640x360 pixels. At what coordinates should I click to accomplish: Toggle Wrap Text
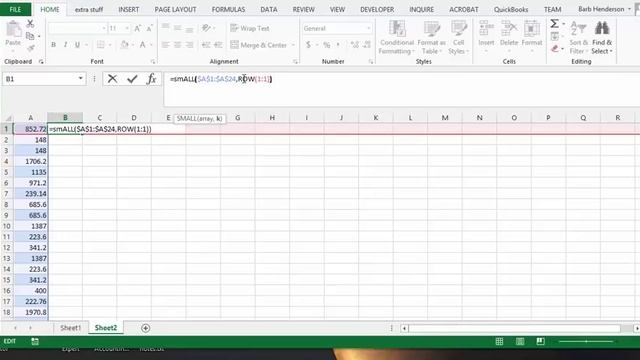coord(250,28)
